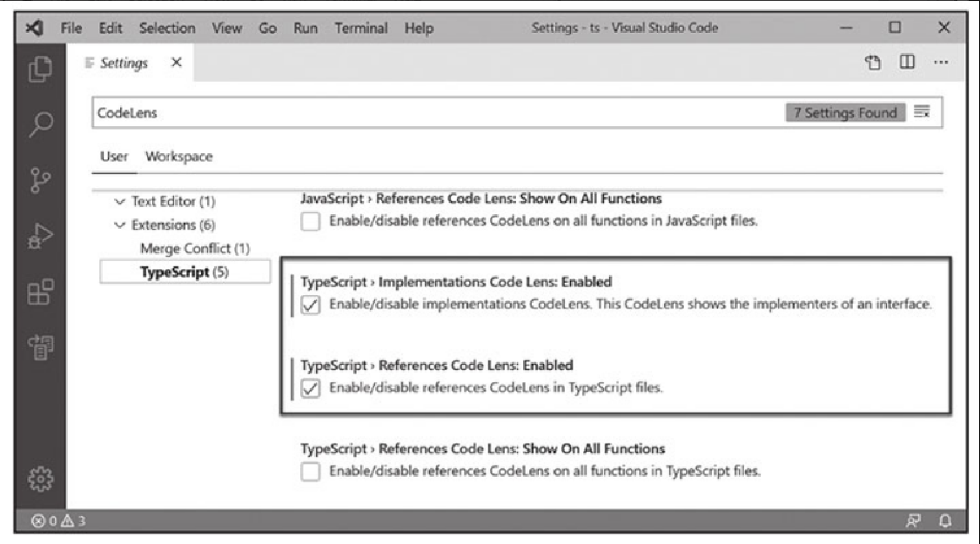Click the Manage gear icon
Image resolution: width=980 pixels, height=544 pixels.
41,479
